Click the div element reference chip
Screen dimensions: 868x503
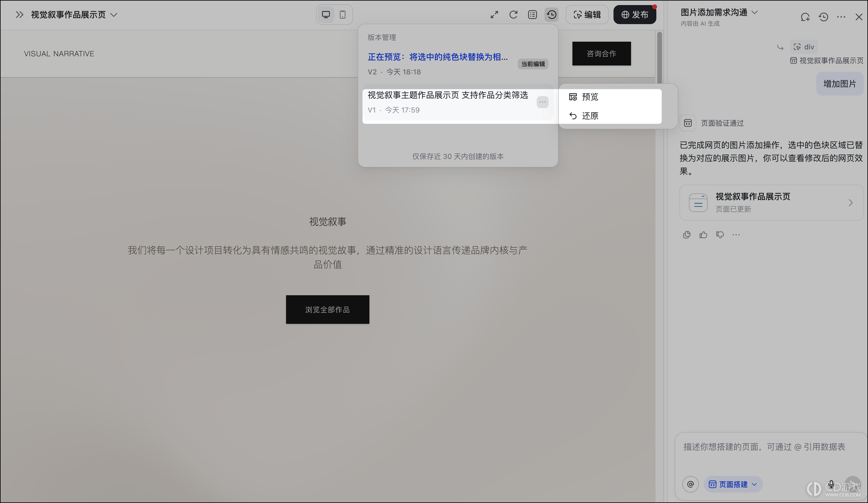804,47
